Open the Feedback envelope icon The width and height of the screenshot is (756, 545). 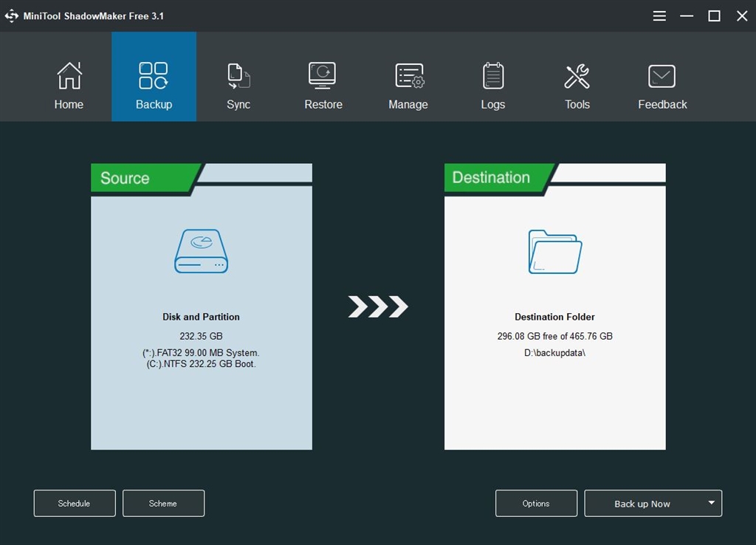(x=661, y=76)
